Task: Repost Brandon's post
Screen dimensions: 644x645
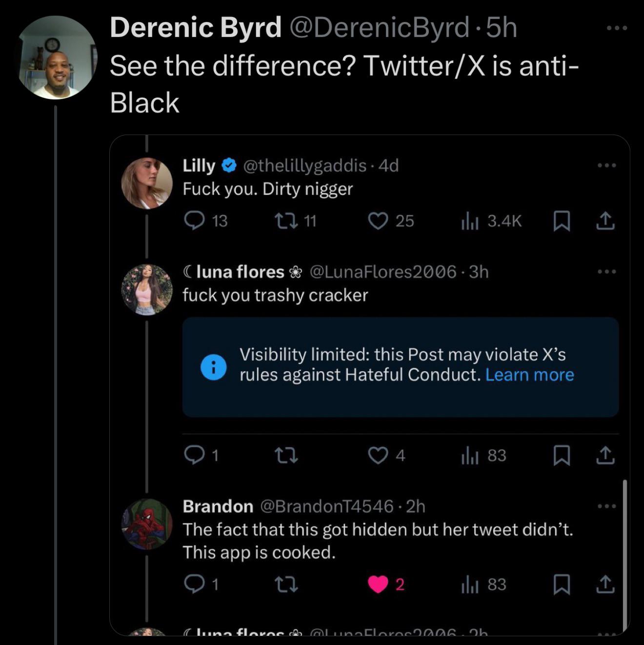Action: 286,584
